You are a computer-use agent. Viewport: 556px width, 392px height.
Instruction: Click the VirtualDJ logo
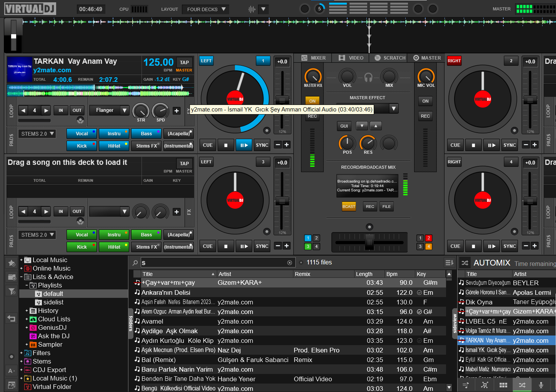tap(30, 9)
